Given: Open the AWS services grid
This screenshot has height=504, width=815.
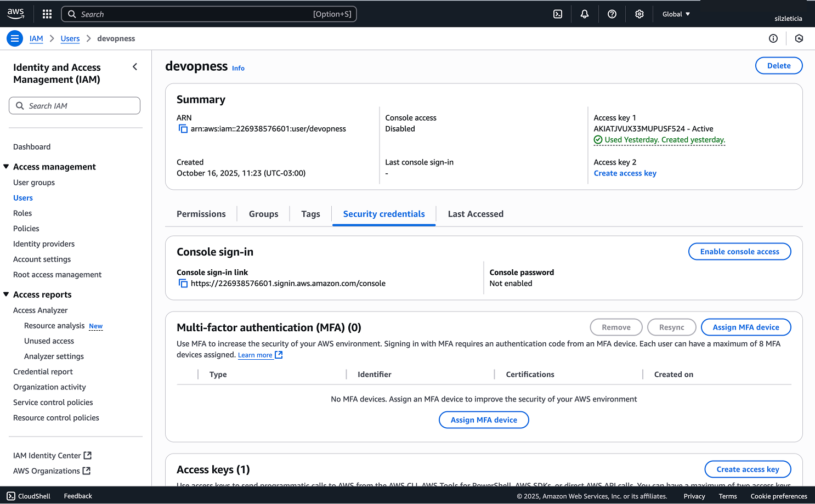Looking at the screenshot, I should pos(47,14).
